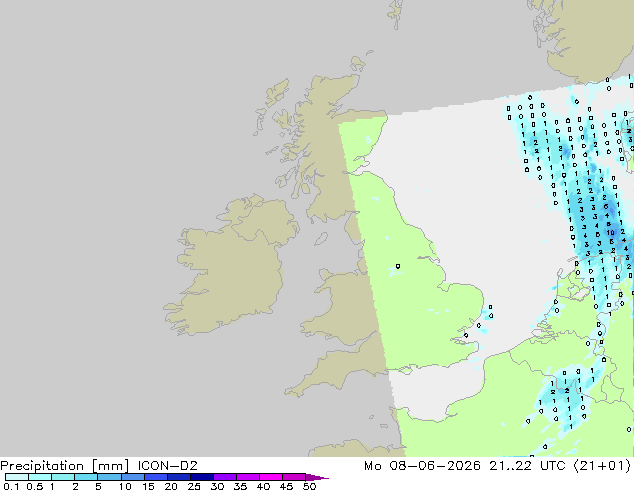The height and width of the screenshot is (490, 634).
Task: Click the 2 to 5 mm legend swatch
Action: [86, 477]
